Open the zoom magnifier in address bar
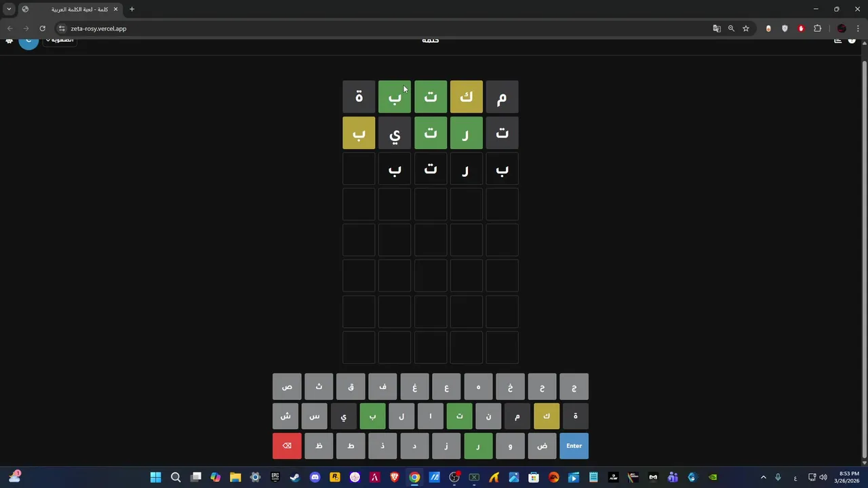 click(x=731, y=28)
